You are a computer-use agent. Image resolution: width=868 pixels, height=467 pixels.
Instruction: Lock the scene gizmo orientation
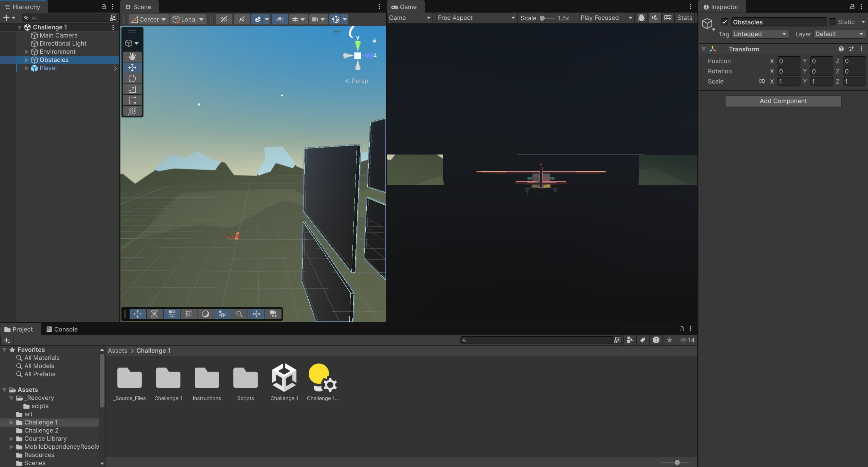click(374, 40)
